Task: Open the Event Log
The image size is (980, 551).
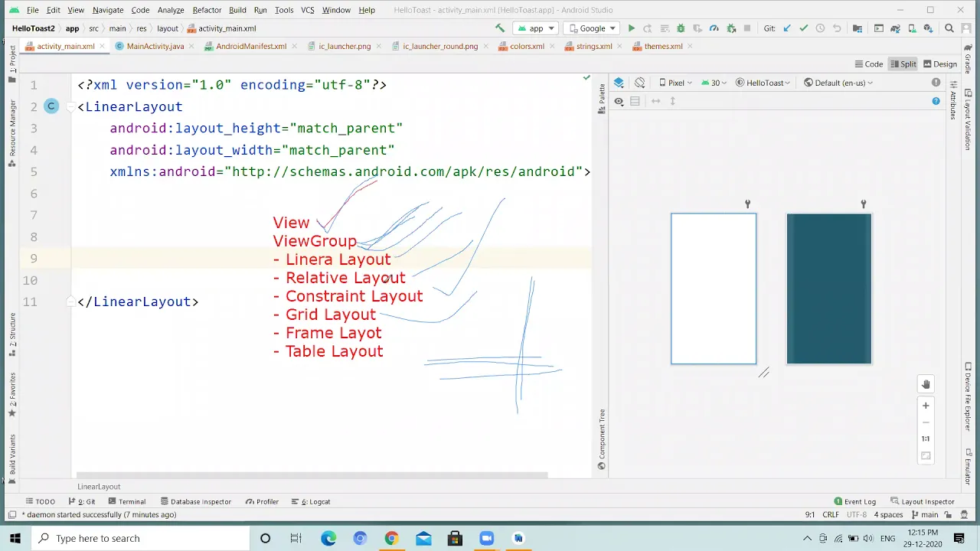Action: pyautogui.click(x=854, y=502)
